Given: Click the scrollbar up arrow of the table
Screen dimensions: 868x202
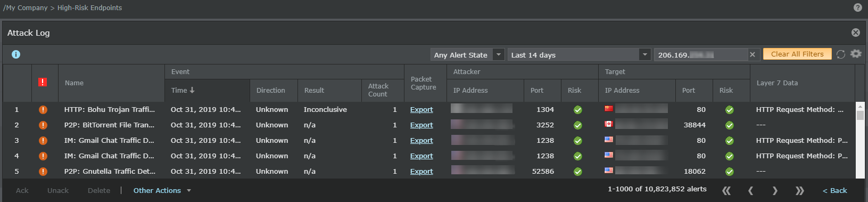Looking at the screenshot, I should coord(860,106).
